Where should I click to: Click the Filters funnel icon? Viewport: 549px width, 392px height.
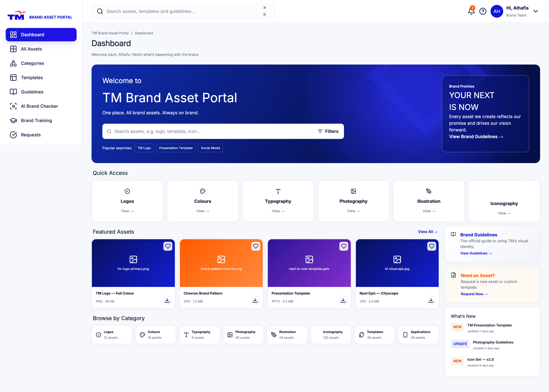[x=320, y=131]
